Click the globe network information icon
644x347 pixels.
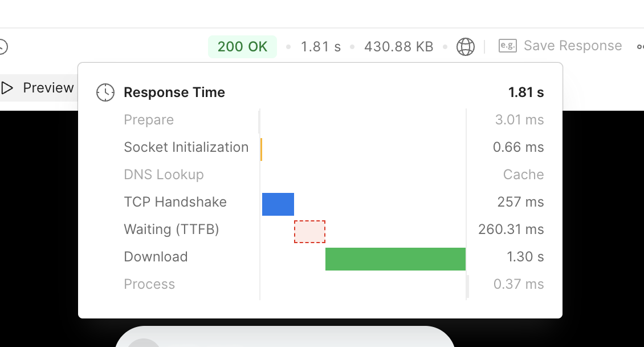466,46
